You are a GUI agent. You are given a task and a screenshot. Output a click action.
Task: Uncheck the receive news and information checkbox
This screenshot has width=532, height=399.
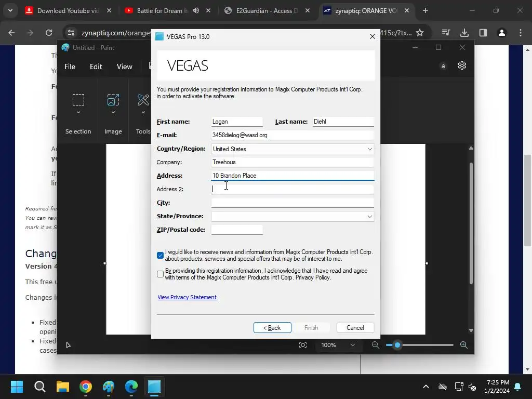(x=160, y=255)
